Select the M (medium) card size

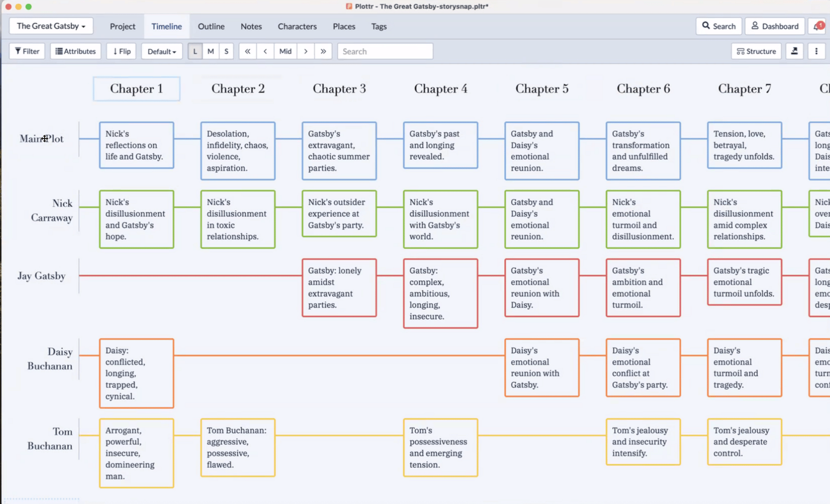coord(211,51)
